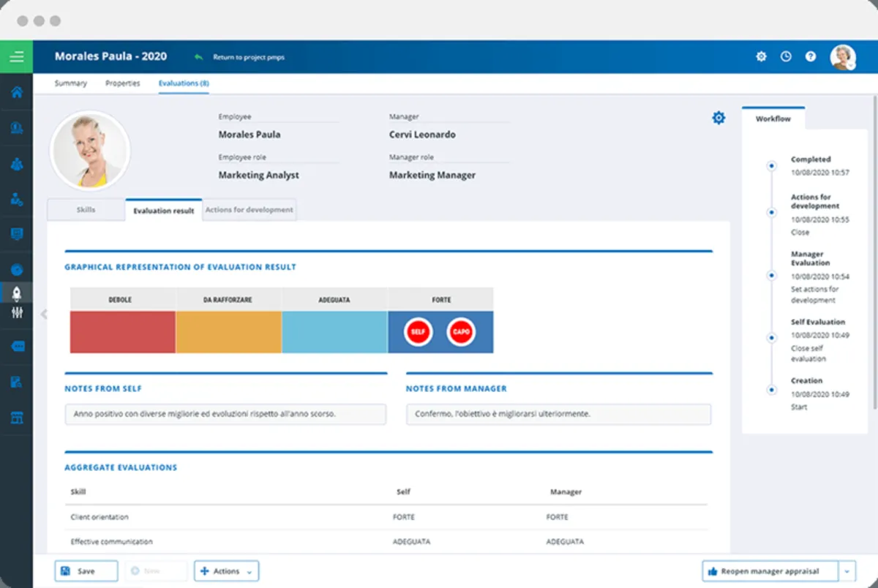Select the Summary tab
Screen dimensions: 878x588
point(70,83)
